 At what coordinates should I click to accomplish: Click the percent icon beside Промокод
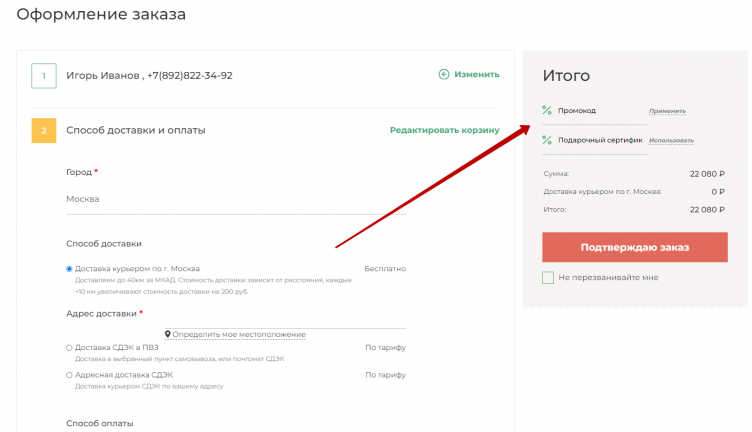click(547, 110)
